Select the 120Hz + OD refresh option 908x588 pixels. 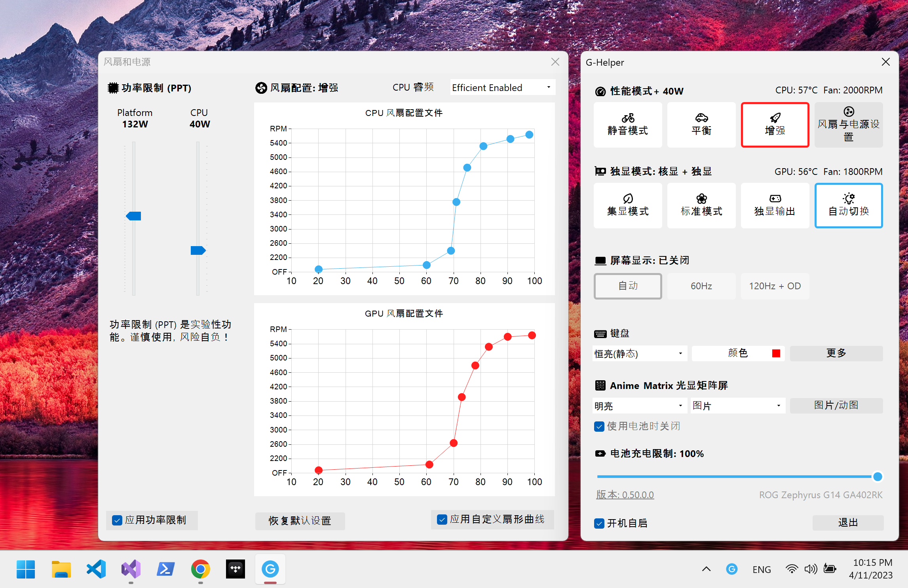[775, 286]
